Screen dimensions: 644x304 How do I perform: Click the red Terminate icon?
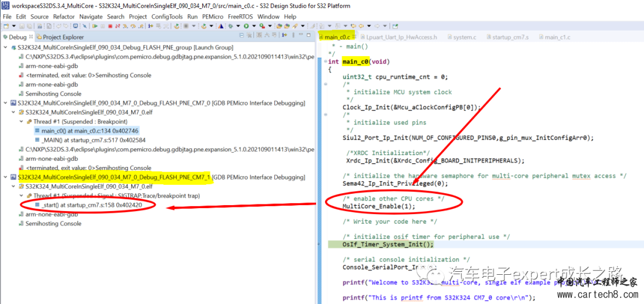(110, 26)
